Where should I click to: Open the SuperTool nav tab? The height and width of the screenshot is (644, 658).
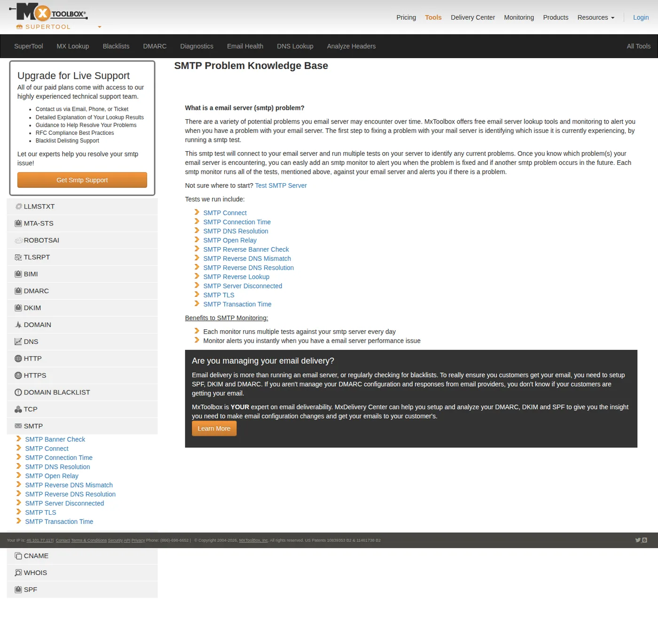[29, 46]
